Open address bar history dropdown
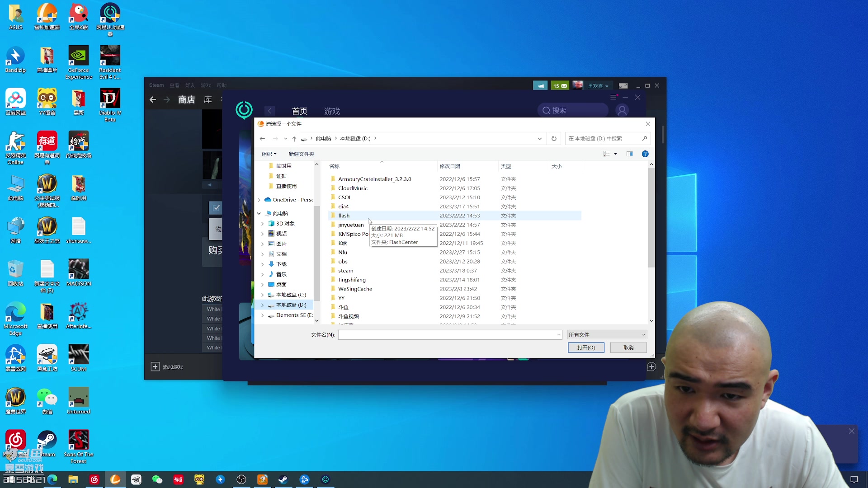Image resolution: width=868 pixels, height=488 pixels. [x=540, y=139]
